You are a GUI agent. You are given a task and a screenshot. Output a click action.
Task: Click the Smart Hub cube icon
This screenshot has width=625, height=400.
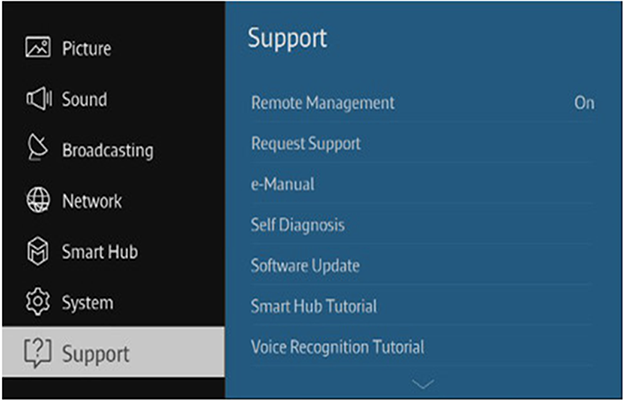[x=38, y=251]
